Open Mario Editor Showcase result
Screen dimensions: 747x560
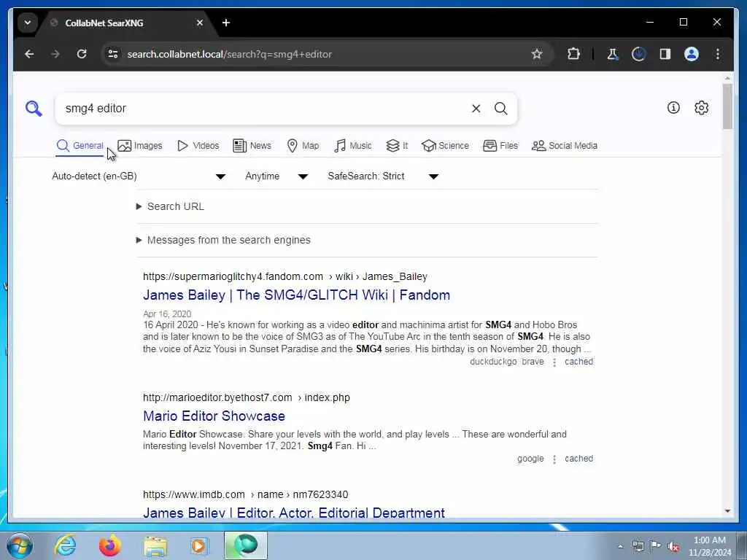214,416
